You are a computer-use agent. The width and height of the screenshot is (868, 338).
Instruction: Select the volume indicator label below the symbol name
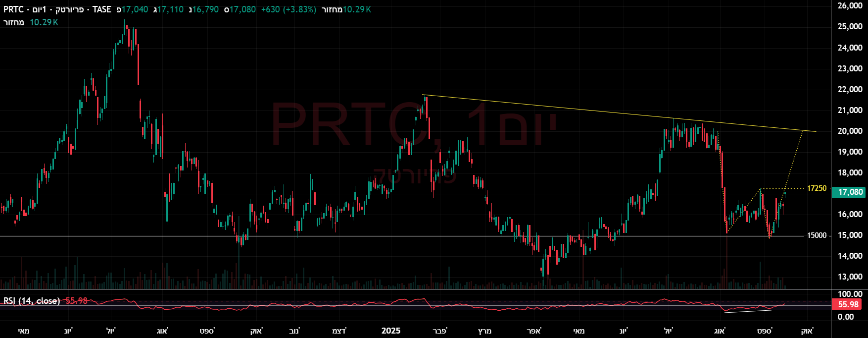[x=14, y=22]
